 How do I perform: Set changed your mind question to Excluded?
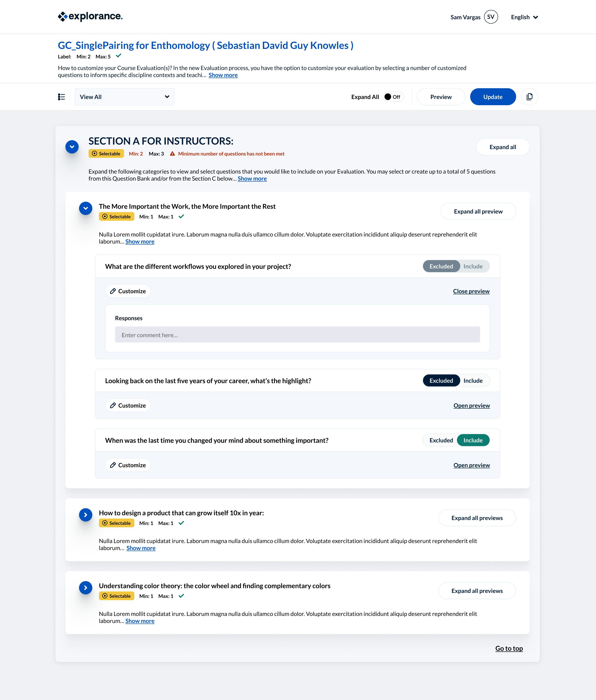tap(441, 440)
